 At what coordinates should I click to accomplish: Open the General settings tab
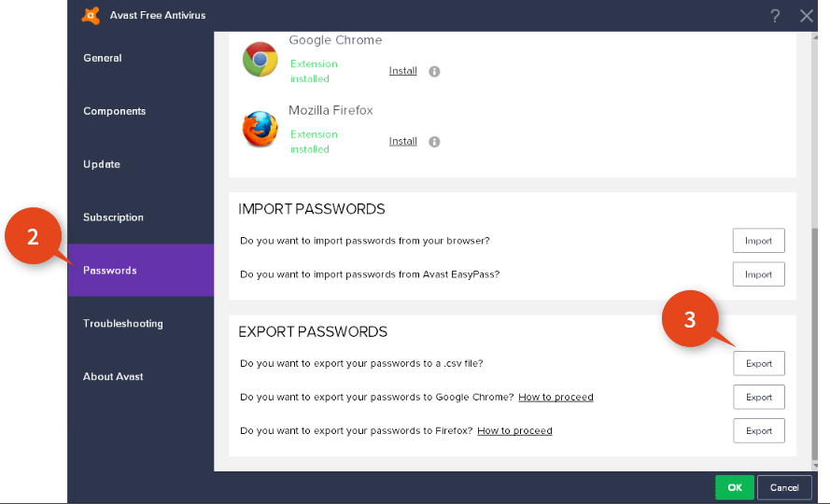pyautogui.click(x=141, y=58)
